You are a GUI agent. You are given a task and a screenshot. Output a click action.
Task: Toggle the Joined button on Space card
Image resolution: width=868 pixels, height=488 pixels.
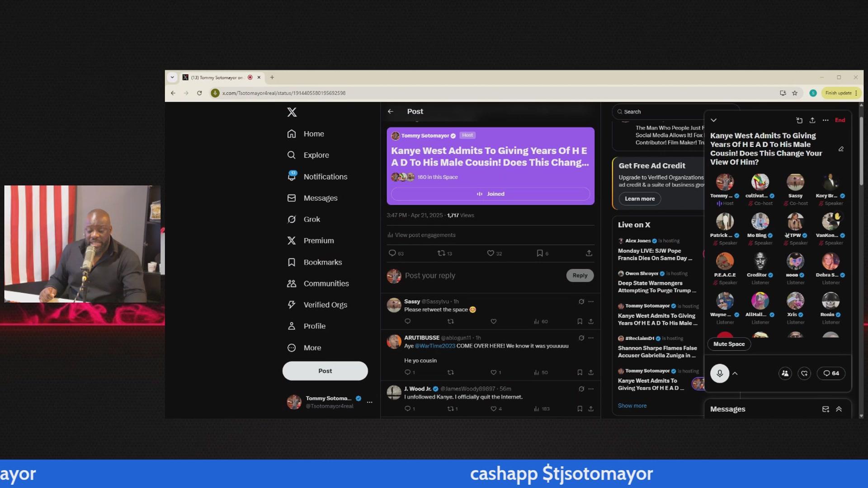click(491, 194)
